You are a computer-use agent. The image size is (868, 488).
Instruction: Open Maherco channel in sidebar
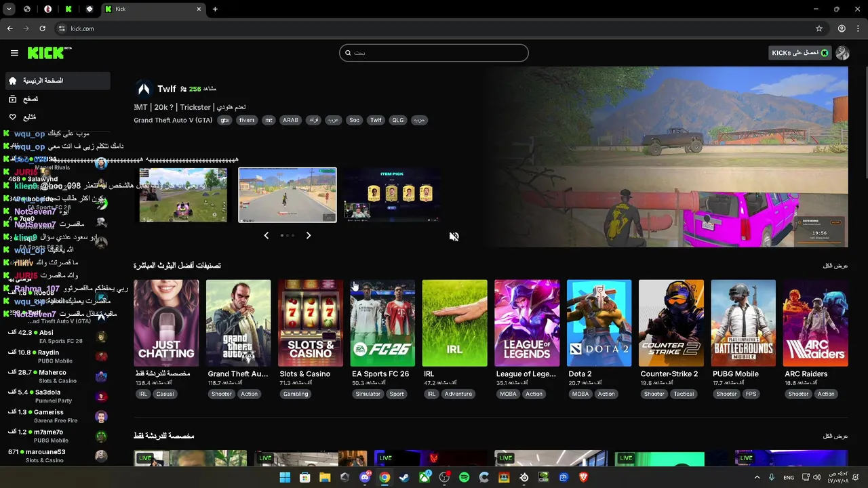click(57, 376)
